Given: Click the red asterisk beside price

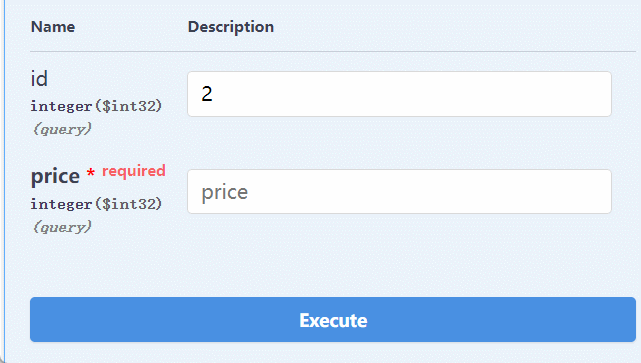Looking at the screenshot, I should [x=91, y=172].
